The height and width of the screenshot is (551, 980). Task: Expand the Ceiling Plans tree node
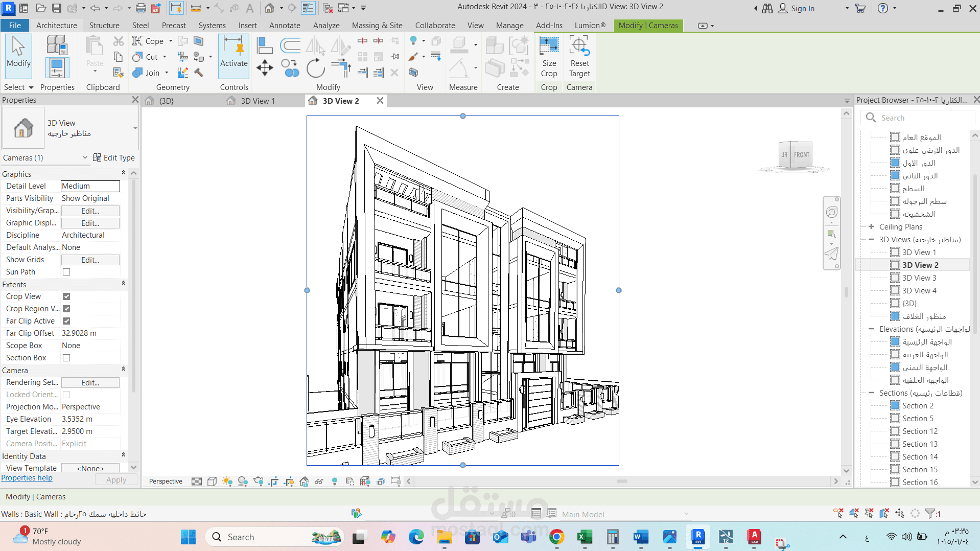(x=871, y=226)
